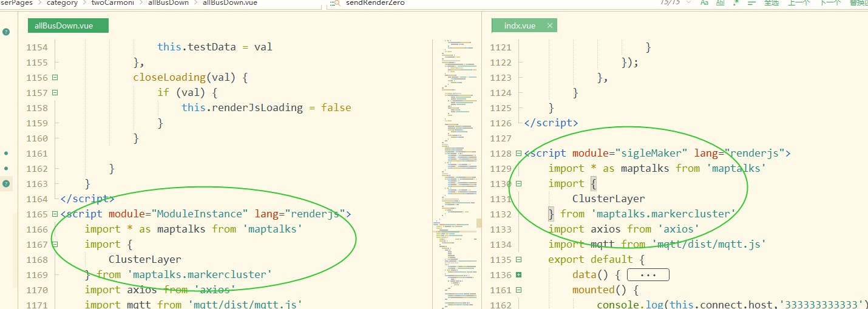Click 'closeLoading(val) {' code line
Viewport: 868px width, 309px height.
191,77
